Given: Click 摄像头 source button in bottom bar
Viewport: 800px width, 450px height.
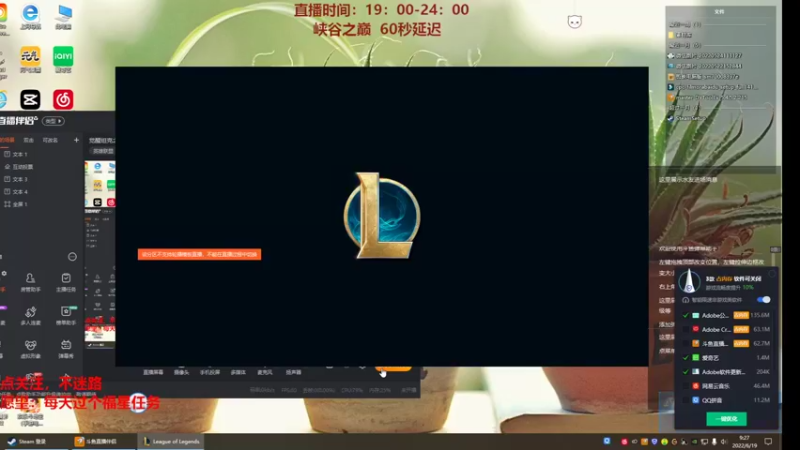Looking at the screenshot, I should [x=181, y=372].
